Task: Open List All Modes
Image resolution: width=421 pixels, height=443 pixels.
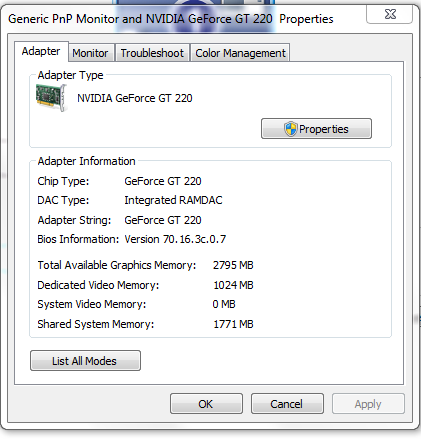Action: 85,361
